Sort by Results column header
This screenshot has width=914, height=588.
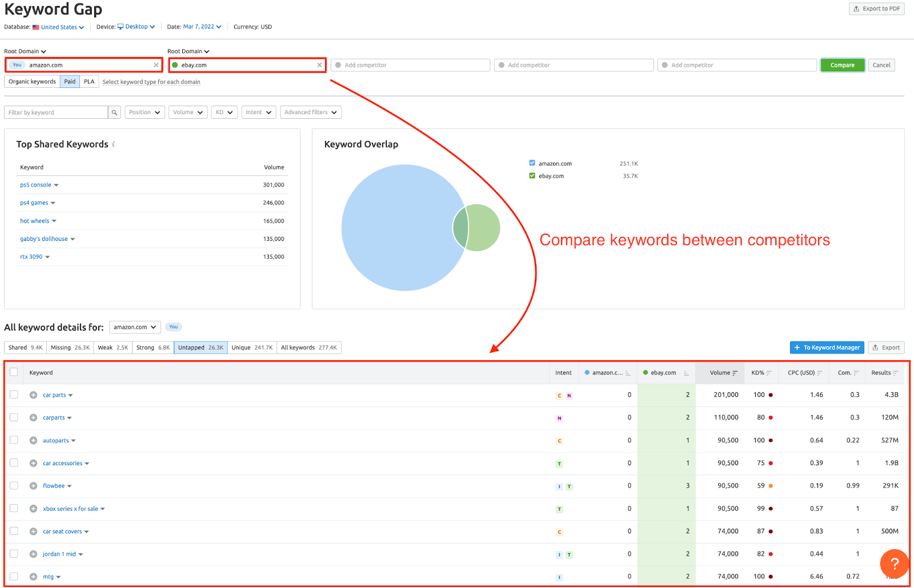tap(884, 373)
